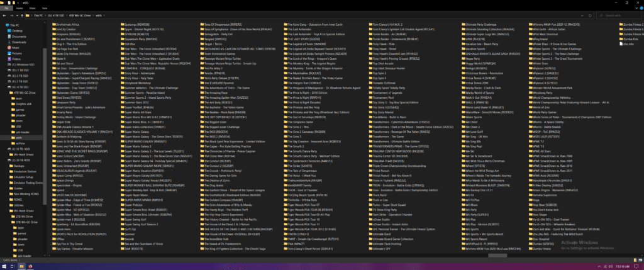Open the blue Help icon
The height and width of the screenshot is (270, 644).
pyautogui.click(x=640, y=8)
